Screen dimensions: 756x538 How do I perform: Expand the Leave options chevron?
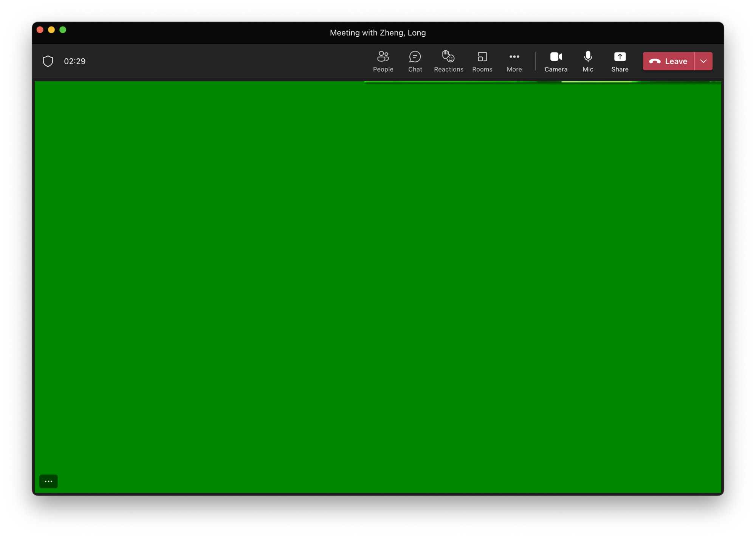tap(703, 61)
